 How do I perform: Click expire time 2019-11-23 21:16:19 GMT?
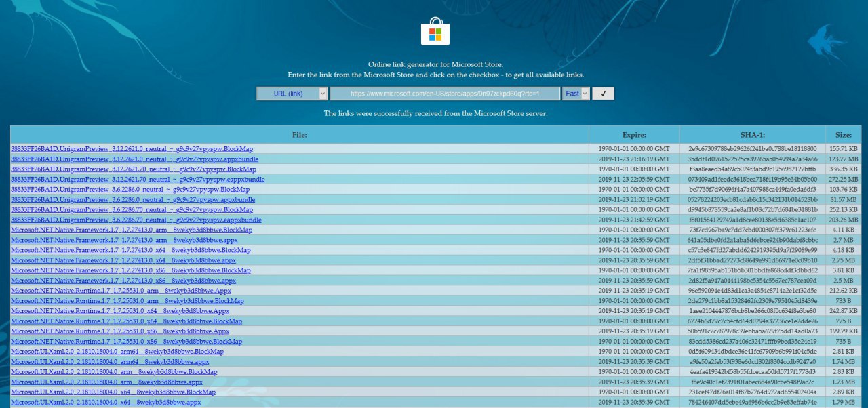(x=634, y=159)
